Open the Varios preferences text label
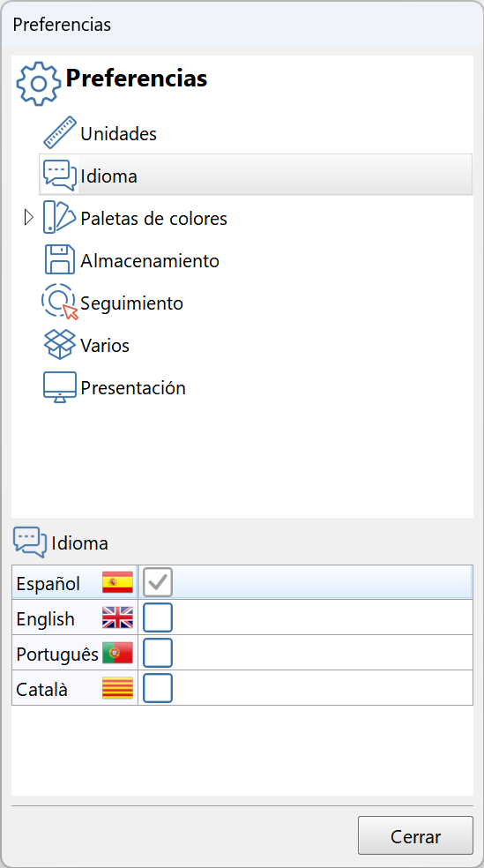Viewport: 484px width, 868px height. point(105,346)
